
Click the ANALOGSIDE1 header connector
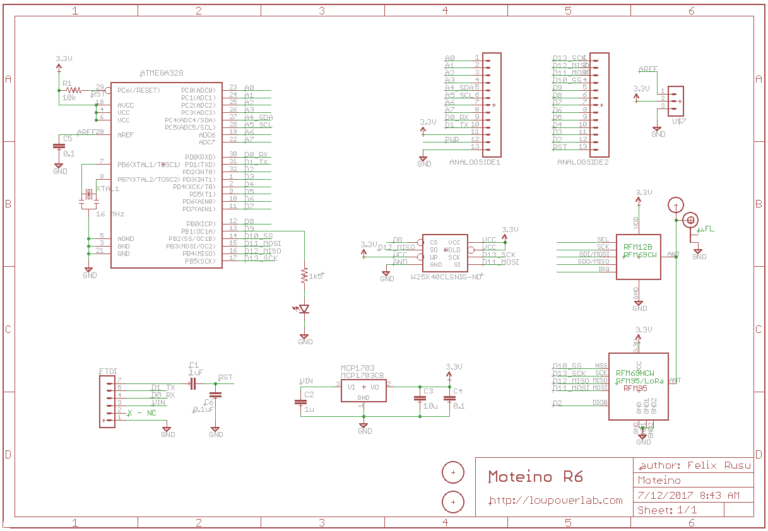492,105
